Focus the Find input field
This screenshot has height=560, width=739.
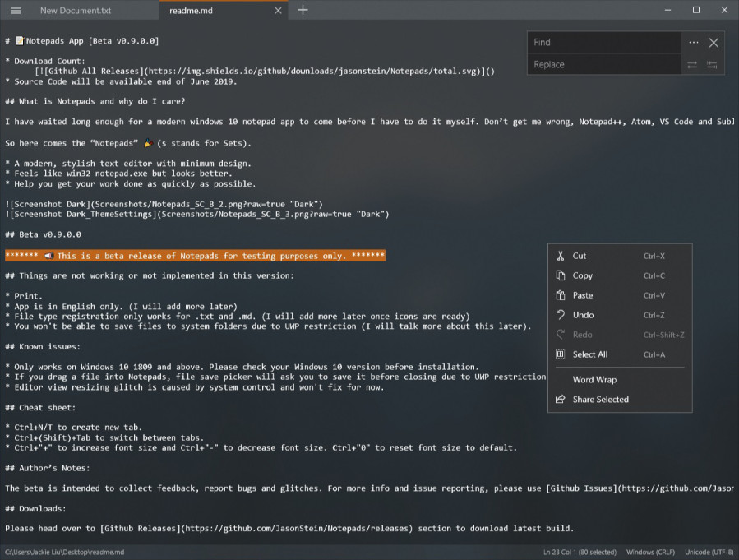[x=605, y=43]
